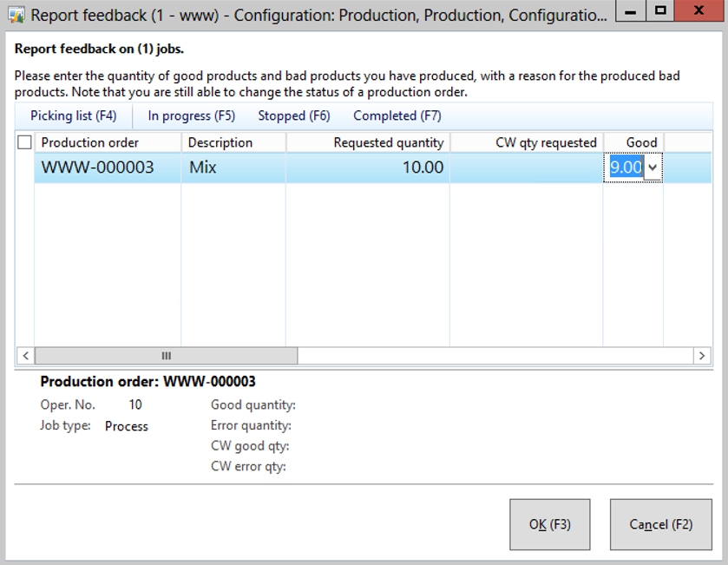728x565 pixels.
Task: Open the Good quantity dropdown arrow
Action: (x=653, y=168)
